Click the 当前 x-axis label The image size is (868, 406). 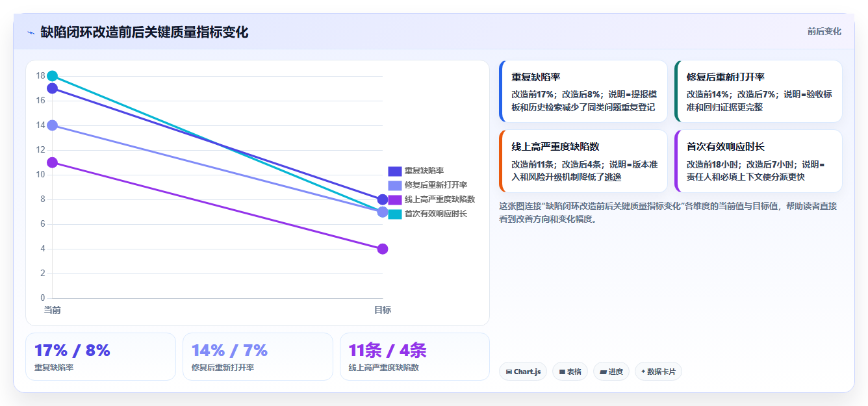pyautogui.click(x=53, y=310)
